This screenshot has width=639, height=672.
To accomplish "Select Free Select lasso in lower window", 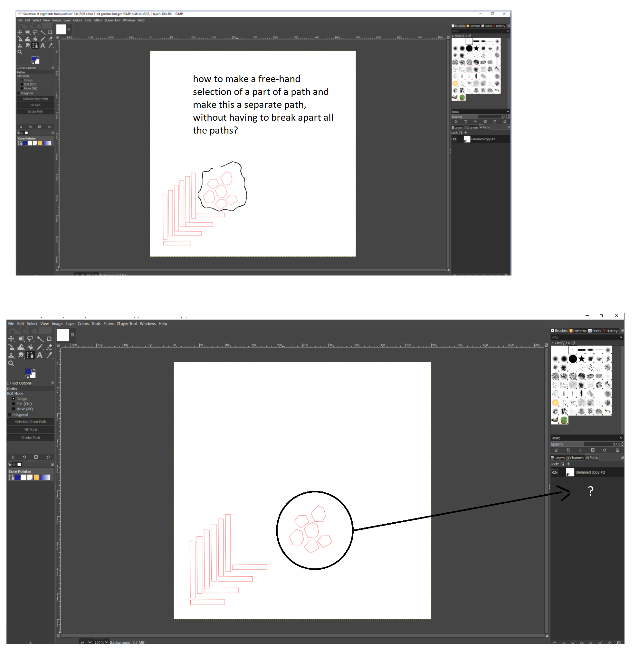I will coord(30,339).
